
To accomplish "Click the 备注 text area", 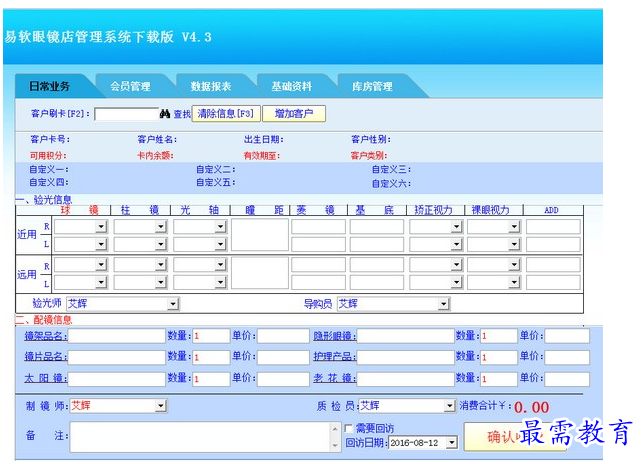I will tap(200, 437).
